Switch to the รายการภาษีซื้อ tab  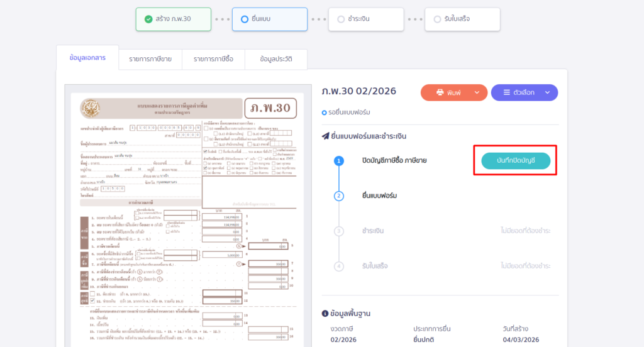[x=213, y=59]
